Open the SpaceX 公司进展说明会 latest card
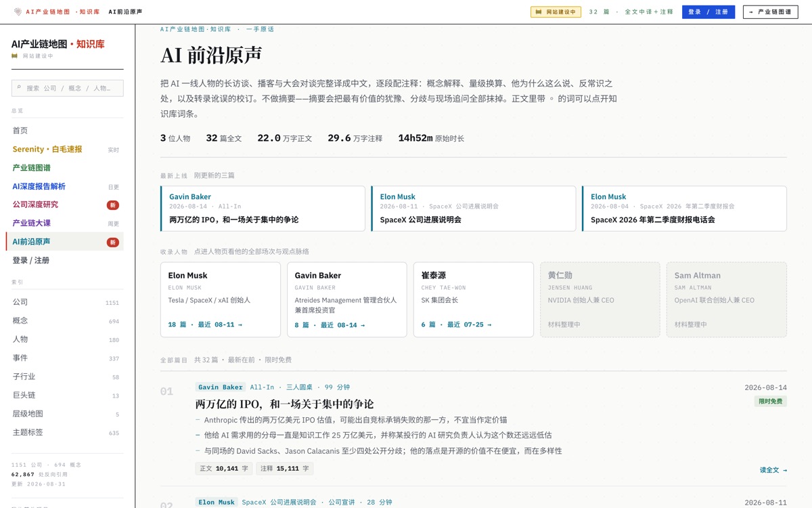This screenshot has height=508, width=812. pyautogui.click(x=473, y=209)
